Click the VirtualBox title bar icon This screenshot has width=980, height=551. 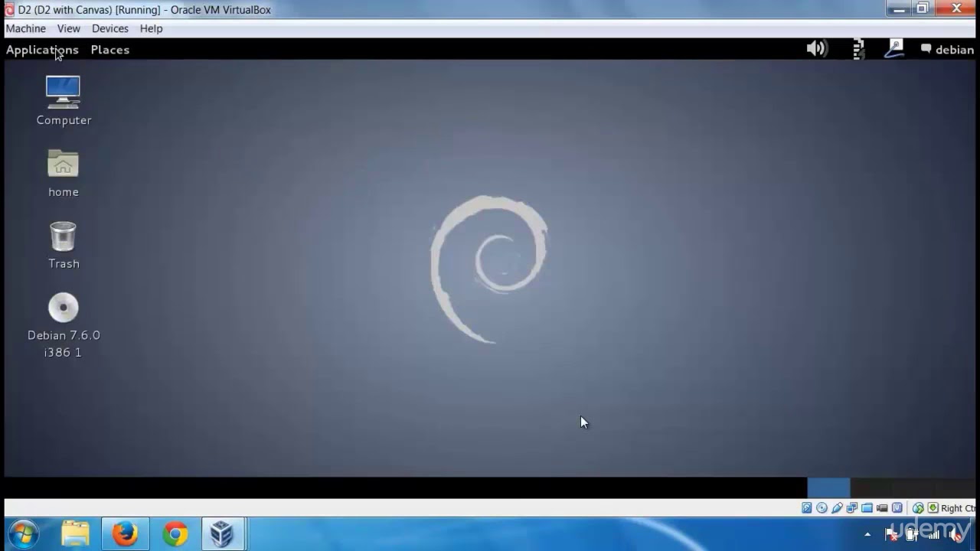click(x=10, y=10)
